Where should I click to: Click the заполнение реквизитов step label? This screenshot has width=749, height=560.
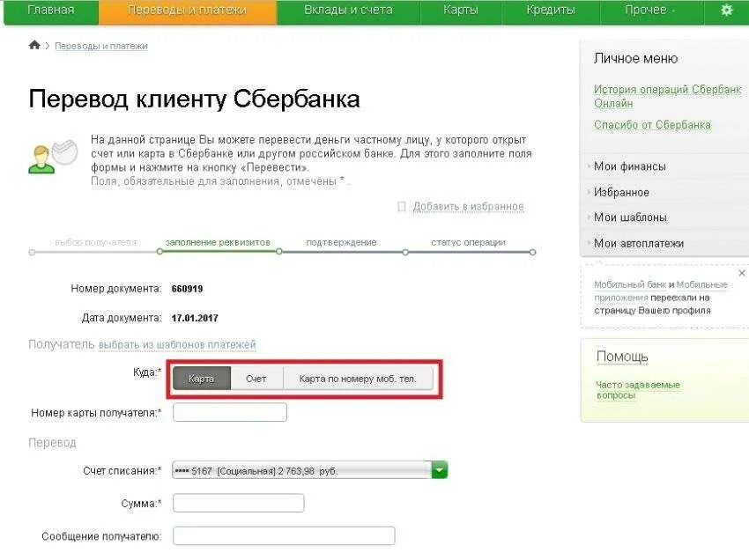point(218,242)
